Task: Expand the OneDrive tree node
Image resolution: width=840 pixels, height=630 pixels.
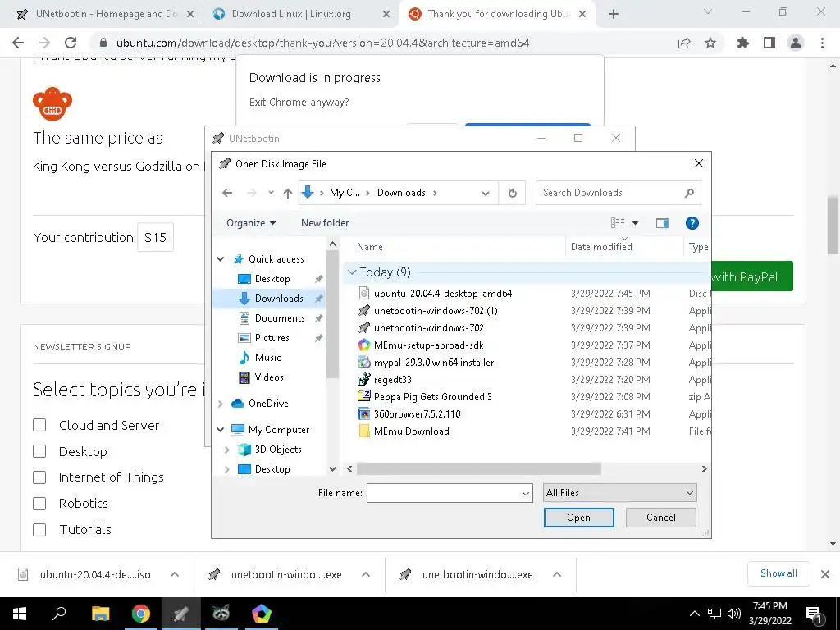Action: coord(220,404)
